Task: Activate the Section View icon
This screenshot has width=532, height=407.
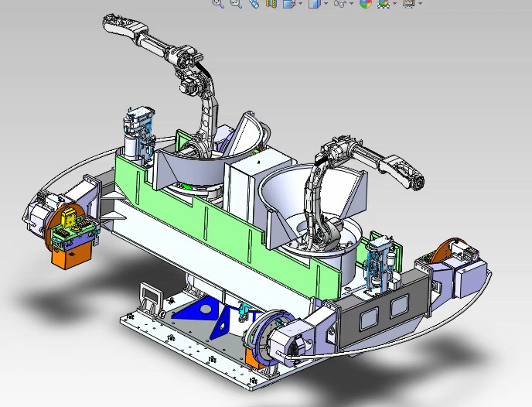Action: (271, 3)
